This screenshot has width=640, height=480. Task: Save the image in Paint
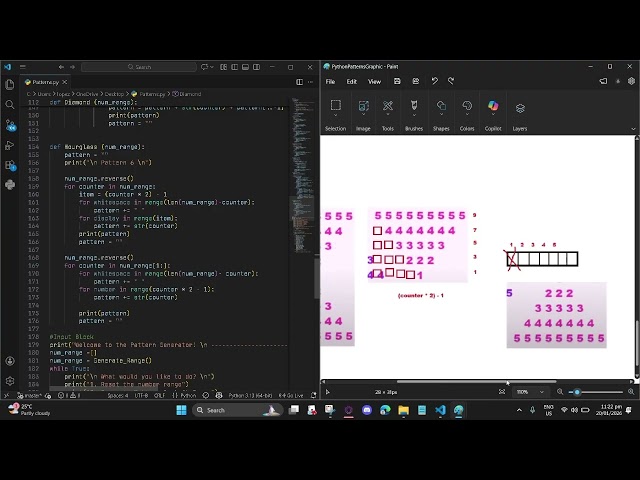397,81
